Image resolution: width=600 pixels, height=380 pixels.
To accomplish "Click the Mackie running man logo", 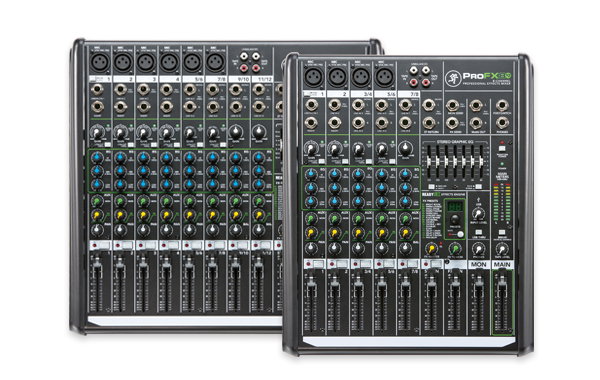I will click(453, 78).
